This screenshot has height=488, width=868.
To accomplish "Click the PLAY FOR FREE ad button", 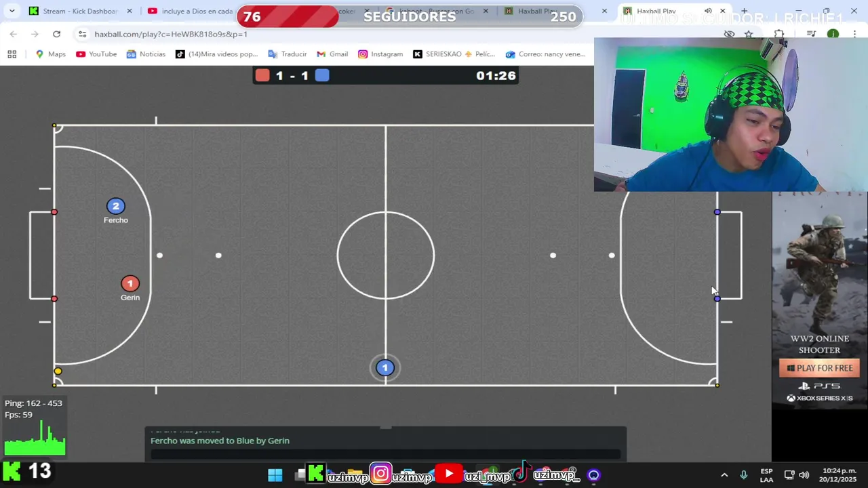I will [x=819, y=368].
